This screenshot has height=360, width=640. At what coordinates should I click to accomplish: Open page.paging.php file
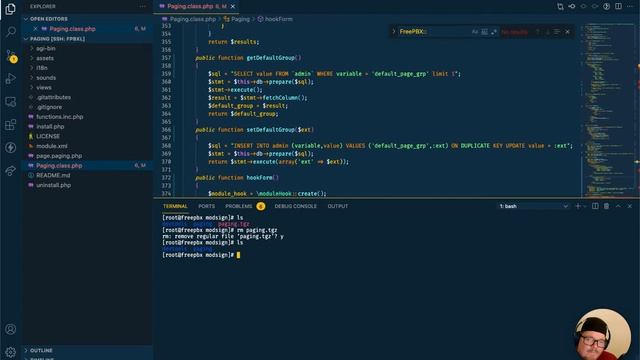coord(59,156)
